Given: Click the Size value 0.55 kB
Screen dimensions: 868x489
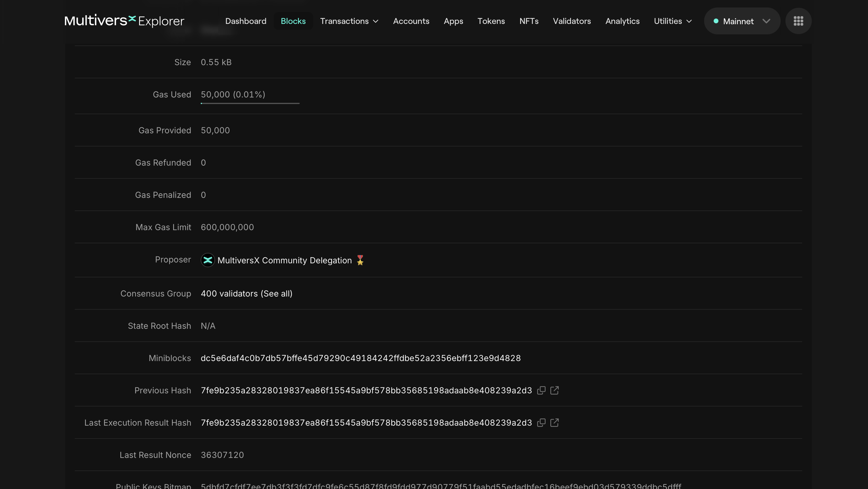Looking at the screenshot, I should click(x=216, y=62).
